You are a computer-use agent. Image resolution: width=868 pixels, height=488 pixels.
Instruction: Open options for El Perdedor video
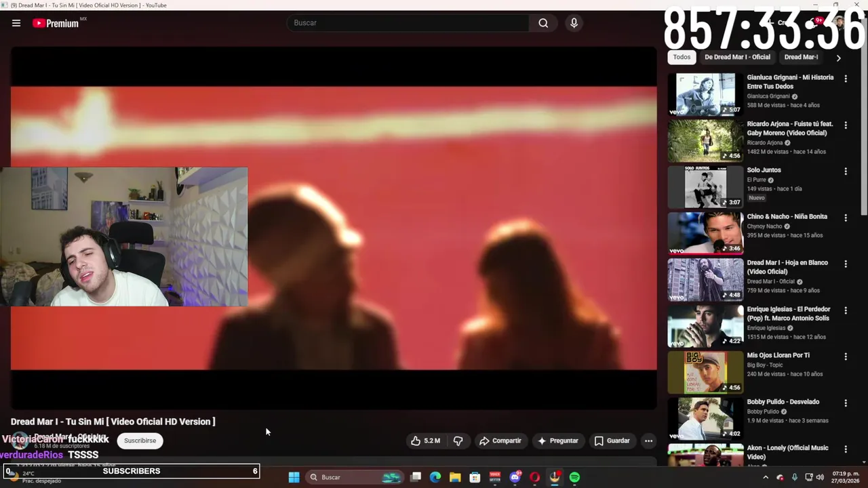845,310
